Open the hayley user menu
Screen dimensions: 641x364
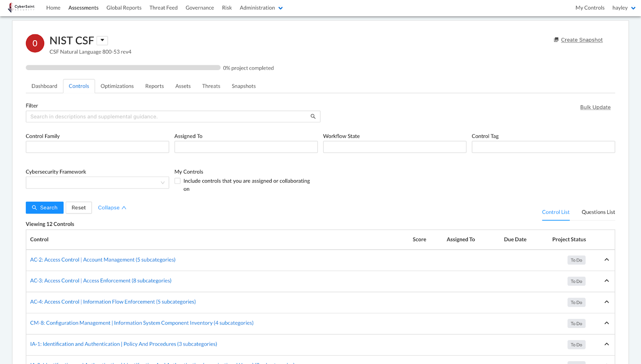coord(624,8)
